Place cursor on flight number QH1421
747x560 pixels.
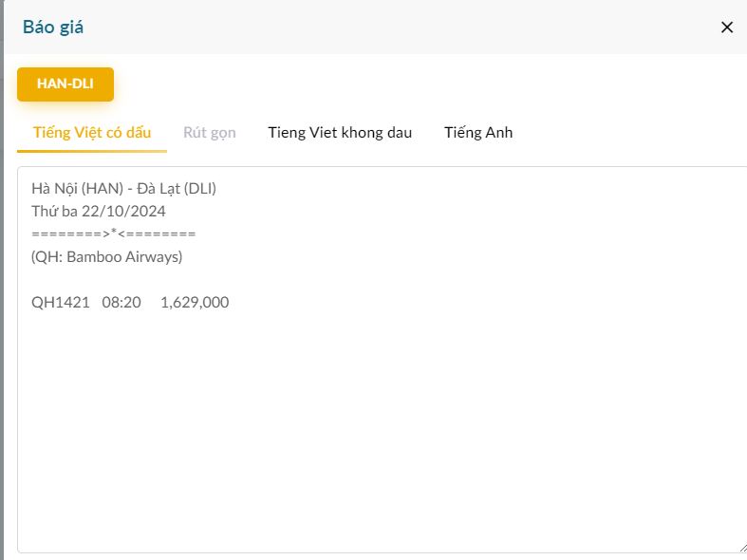point(61,302)
